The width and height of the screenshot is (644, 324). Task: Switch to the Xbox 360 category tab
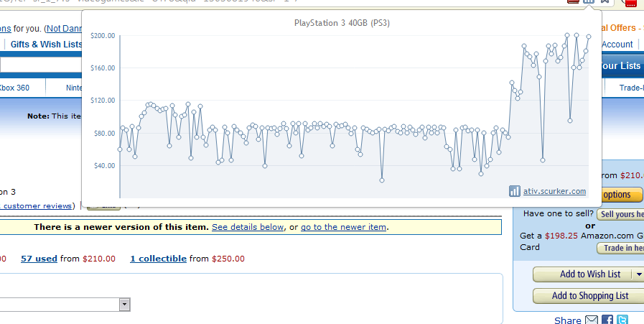[15, 88]
